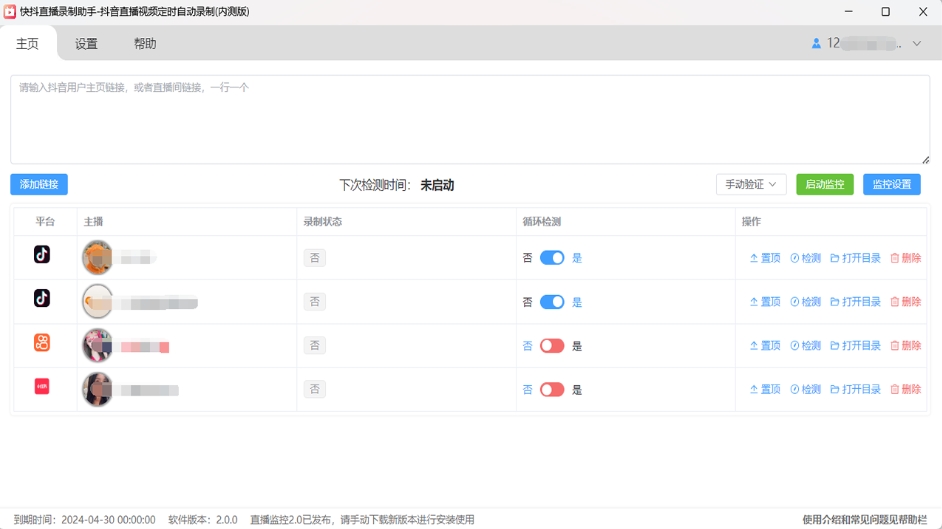Click the 操作 column header
Viewport: 942px width, 529px height.
coord(752,222)
